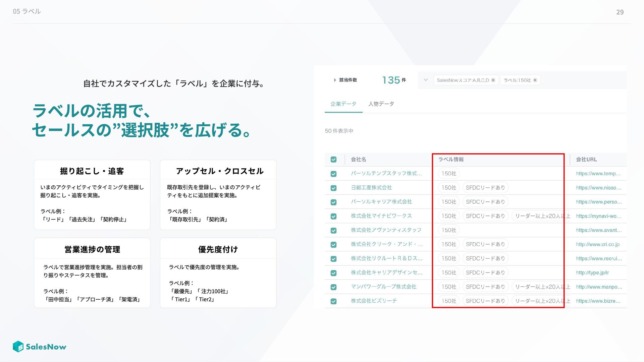Open the https://mynavi-wo… URL link
Viewport: 644px width, 362px height.
(x=598, y=216)
